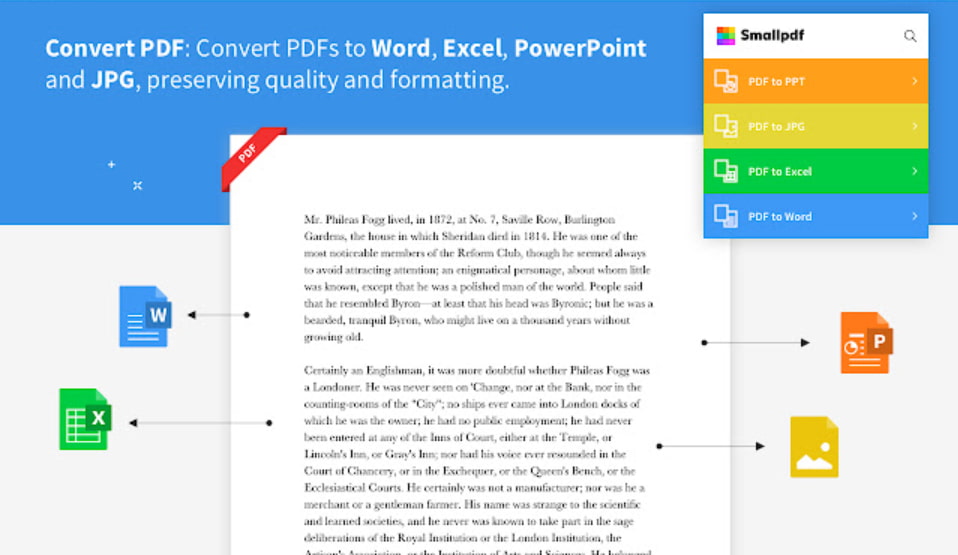Image resolution: width=958 pixels, height=555 pixels.
Task: Choose the PDF to Word menu entry
Action: (816, 216)
